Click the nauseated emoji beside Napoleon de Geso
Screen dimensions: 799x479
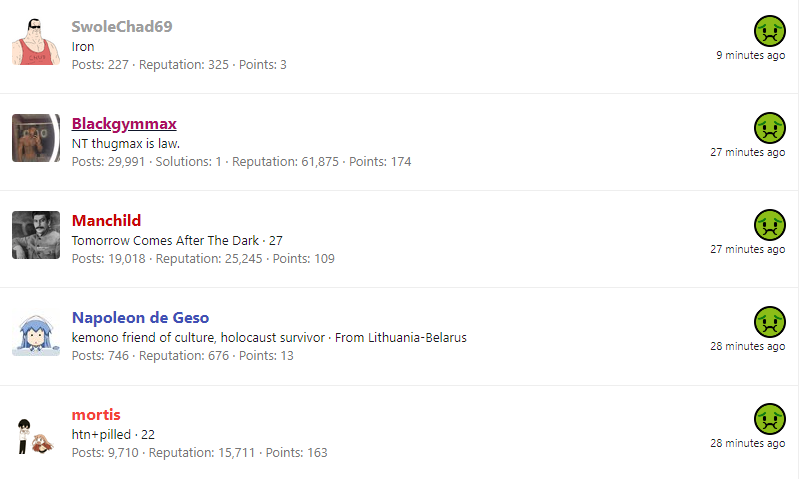coord(769,322)
